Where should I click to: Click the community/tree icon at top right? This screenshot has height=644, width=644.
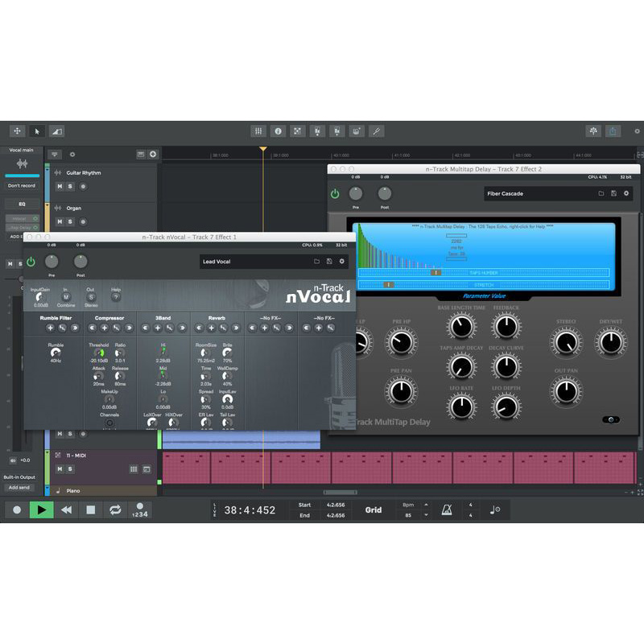click(593, 131)
